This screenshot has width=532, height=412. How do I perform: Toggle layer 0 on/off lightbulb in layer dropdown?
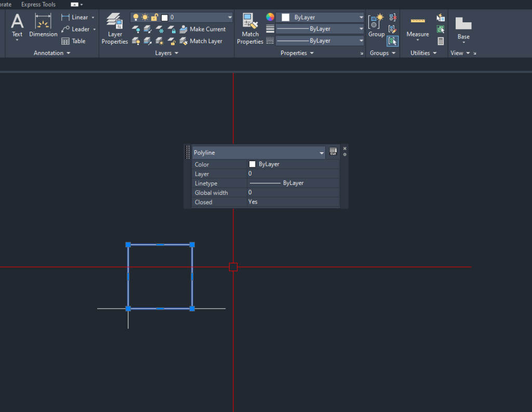(x=136, y=17)
